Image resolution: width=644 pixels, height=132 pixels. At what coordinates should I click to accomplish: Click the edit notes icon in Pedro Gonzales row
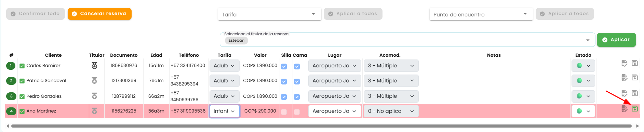coord(624,93)
